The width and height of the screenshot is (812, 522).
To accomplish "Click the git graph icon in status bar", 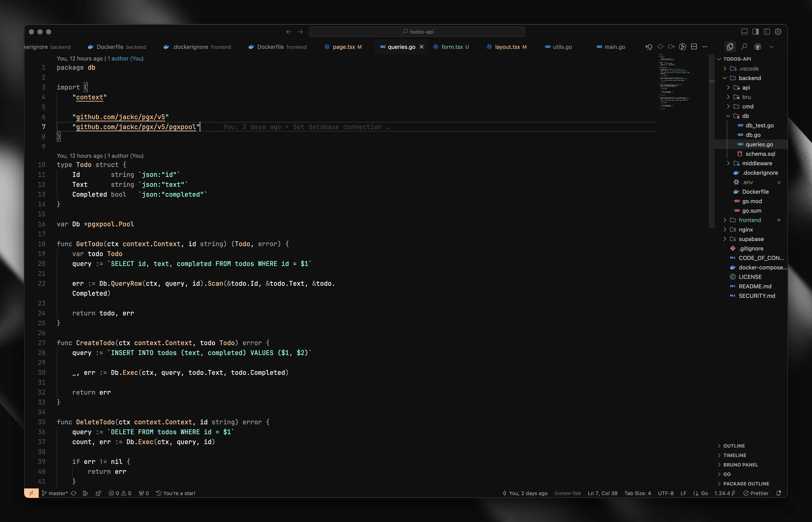I will point(85,493).
